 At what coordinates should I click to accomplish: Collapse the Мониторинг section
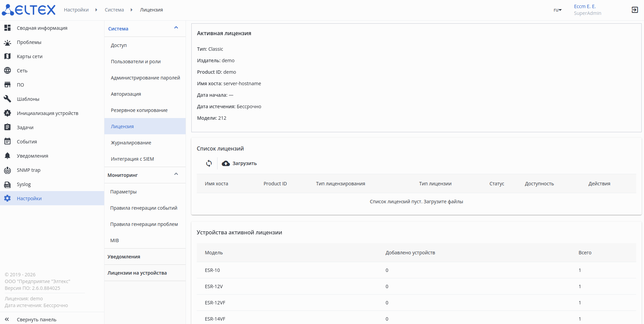tap(176, 174)
